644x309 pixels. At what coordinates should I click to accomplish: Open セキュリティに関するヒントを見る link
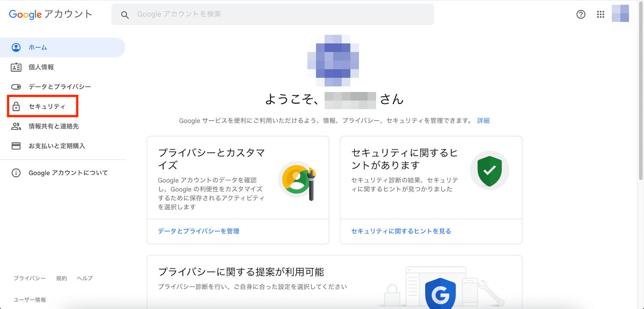[x=401, y=231]
